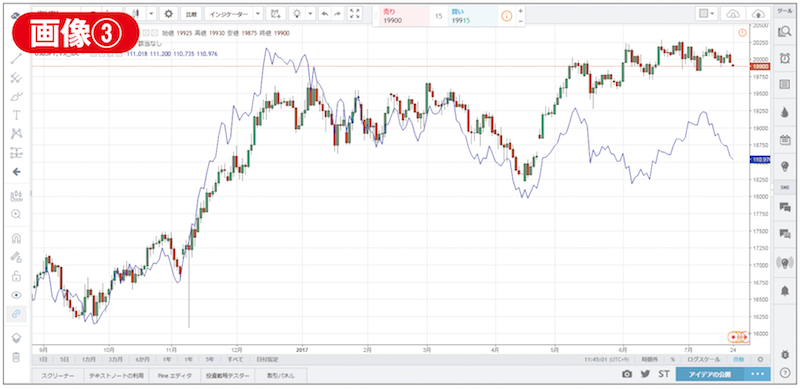Expand dropdown arrow beside lightbulb icon
Screen dimensions: 800x389
(x=310, y=13)
